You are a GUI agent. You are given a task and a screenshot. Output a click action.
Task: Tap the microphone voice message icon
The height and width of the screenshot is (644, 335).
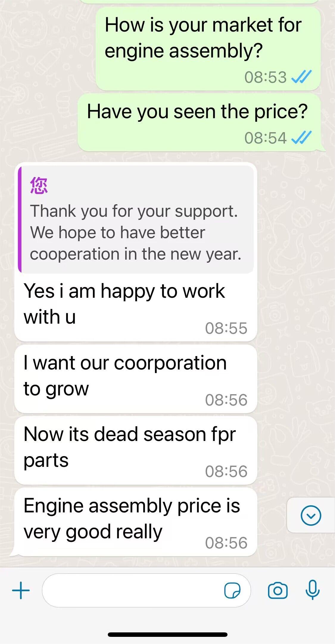click(312, 590)
